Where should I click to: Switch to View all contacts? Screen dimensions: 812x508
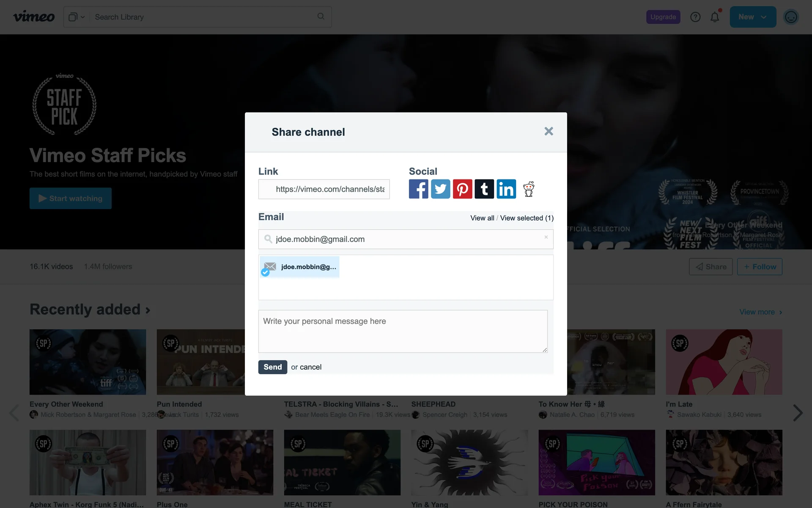482,218
